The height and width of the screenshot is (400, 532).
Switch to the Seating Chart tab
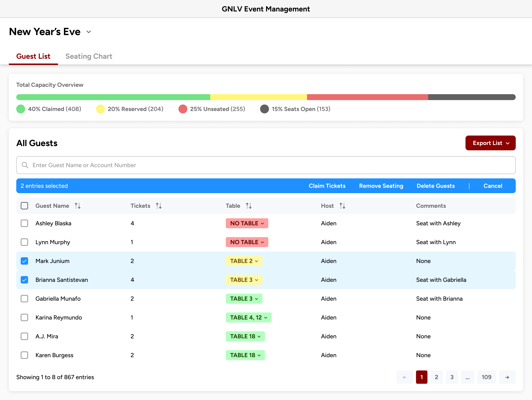coord(89,56)
